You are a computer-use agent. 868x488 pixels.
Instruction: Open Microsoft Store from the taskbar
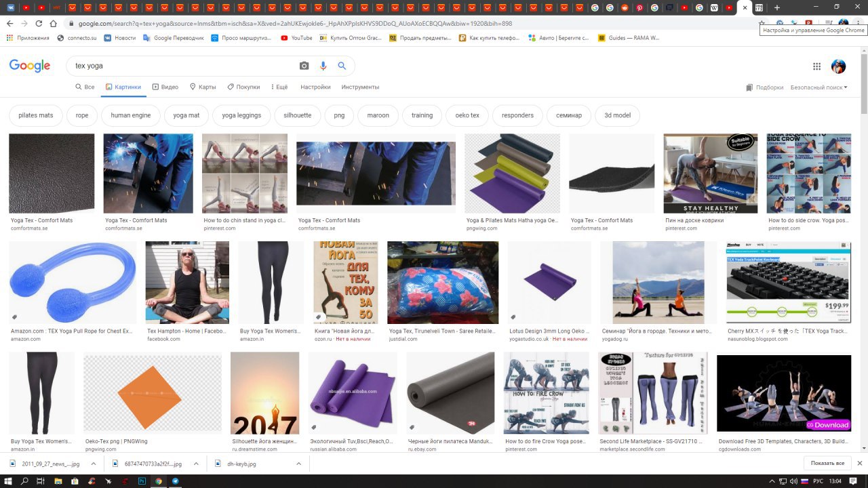coord(75,481)
